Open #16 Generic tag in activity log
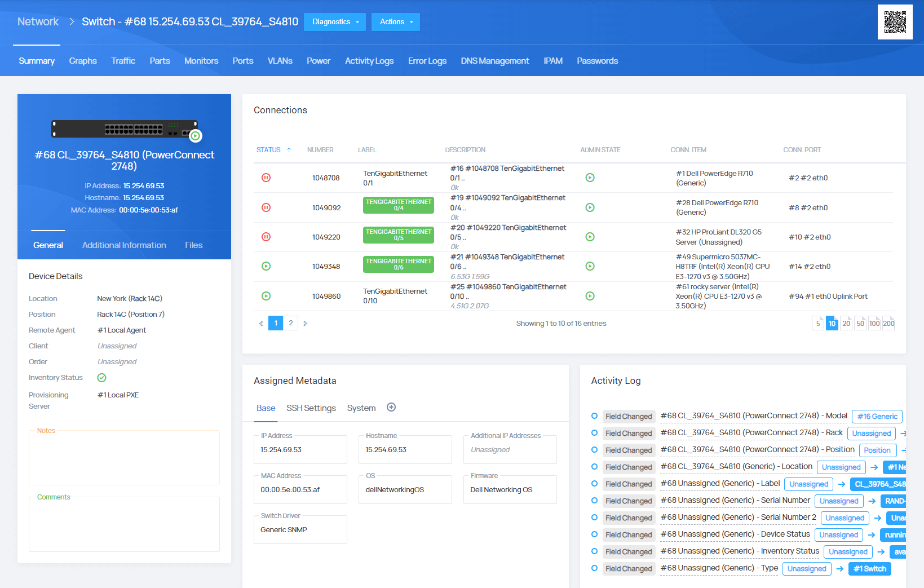This screenshot has width=924, height=588. pos(877,417)
